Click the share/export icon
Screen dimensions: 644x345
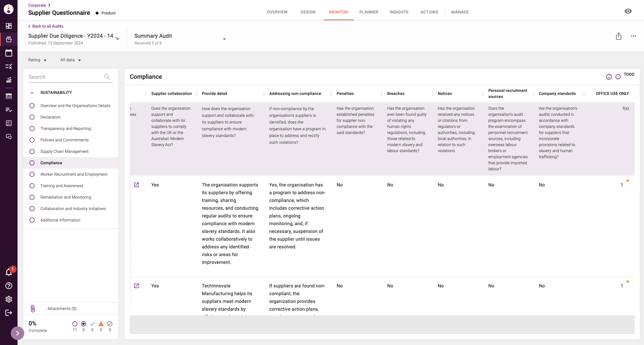619,36
